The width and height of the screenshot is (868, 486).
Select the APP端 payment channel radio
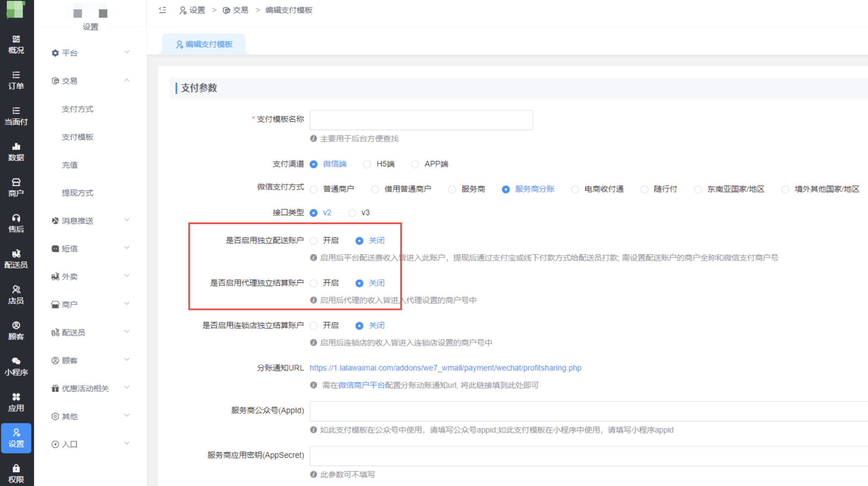coord(415,164)
